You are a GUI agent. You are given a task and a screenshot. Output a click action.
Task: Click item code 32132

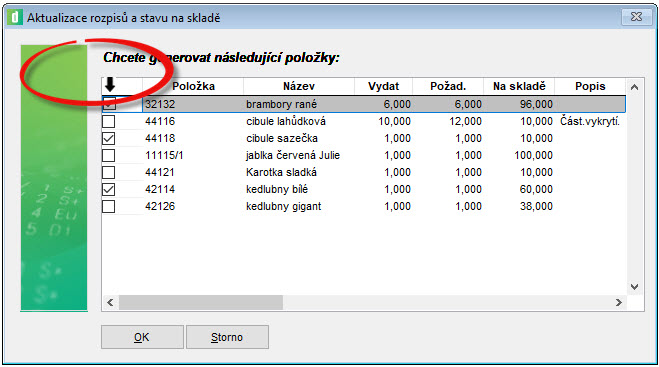pyautogui.click(x=160, y=104)
